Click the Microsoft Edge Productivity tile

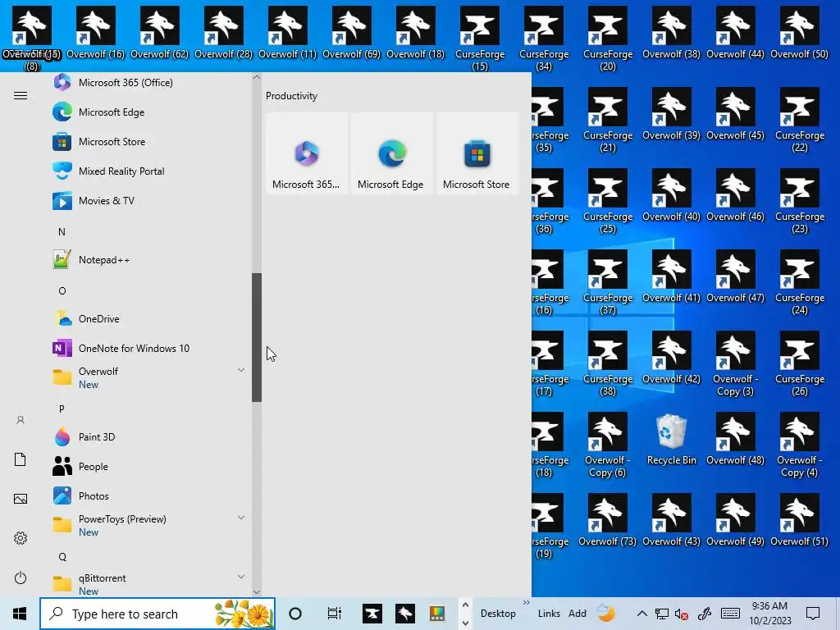click(x=391, y=153)
